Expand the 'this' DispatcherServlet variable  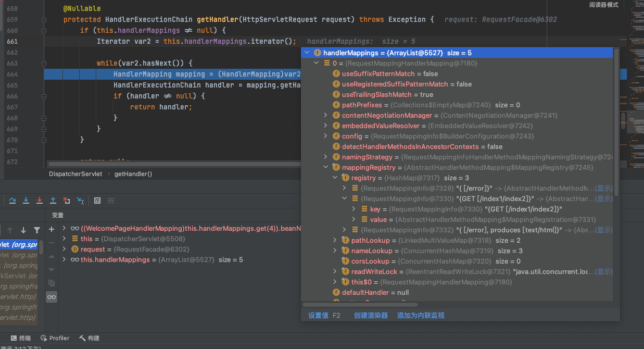64,239
